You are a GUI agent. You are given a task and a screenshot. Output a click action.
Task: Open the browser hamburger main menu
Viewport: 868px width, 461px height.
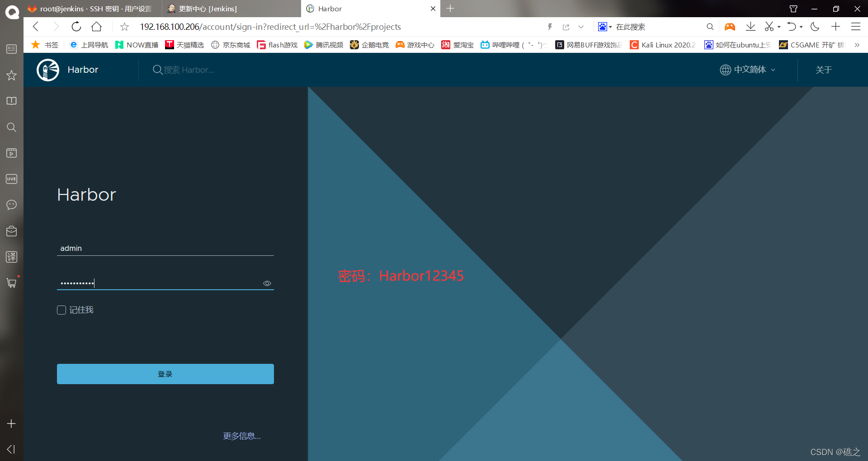856,27
